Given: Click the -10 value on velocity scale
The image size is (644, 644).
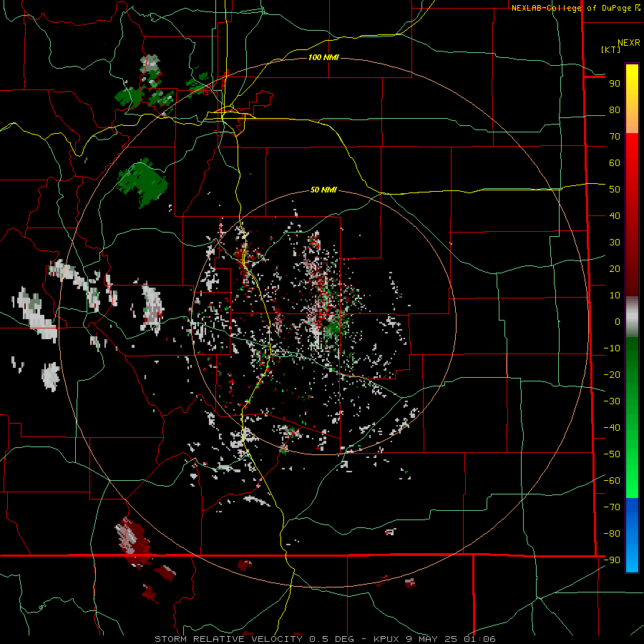Looking at the screenshot, I should point(612,348).
